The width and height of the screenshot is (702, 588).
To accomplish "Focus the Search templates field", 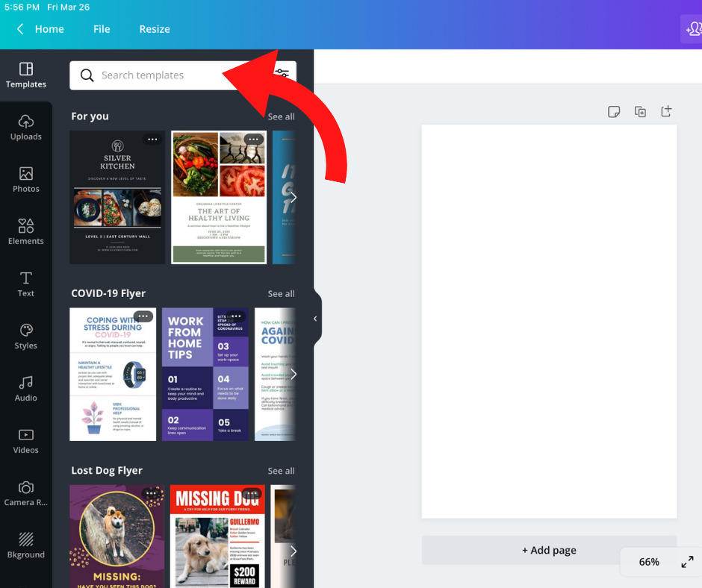I will (x=183, y=75).
